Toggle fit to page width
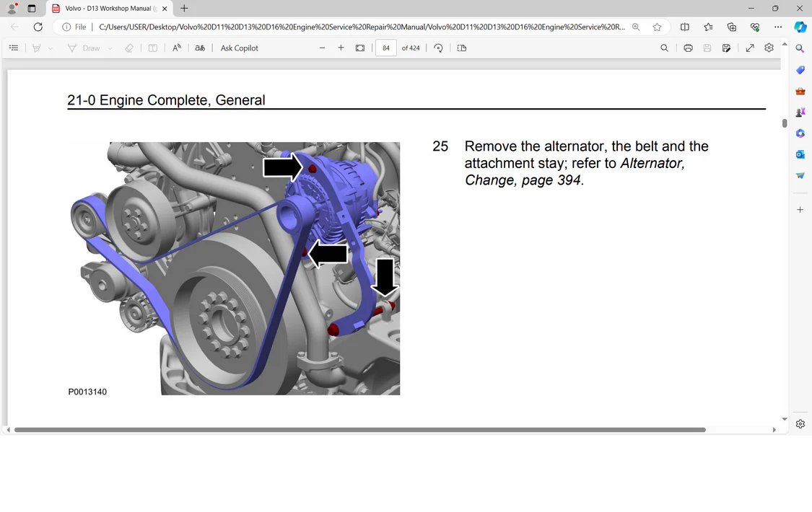The width and height of the screenshot is (812, 512). point(360,48)
